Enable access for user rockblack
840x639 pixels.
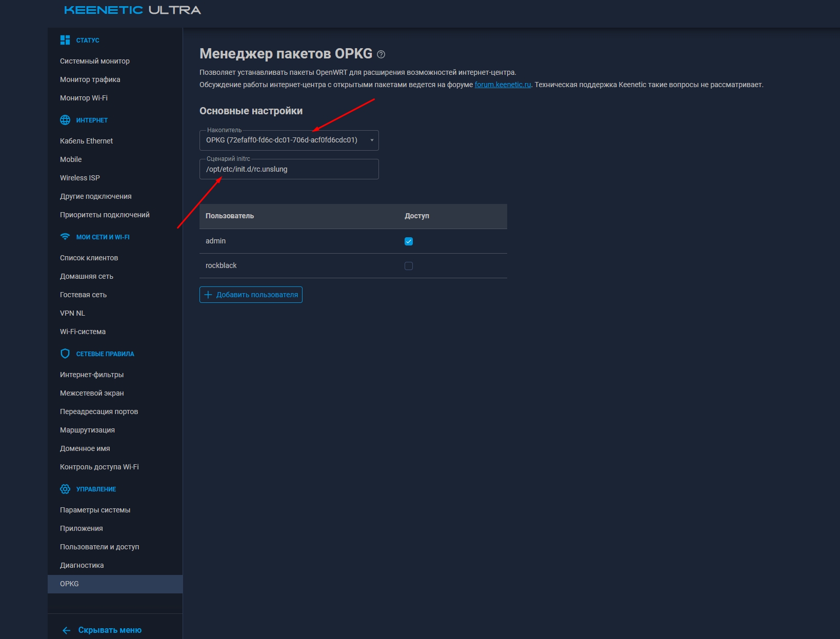(408, 265)
